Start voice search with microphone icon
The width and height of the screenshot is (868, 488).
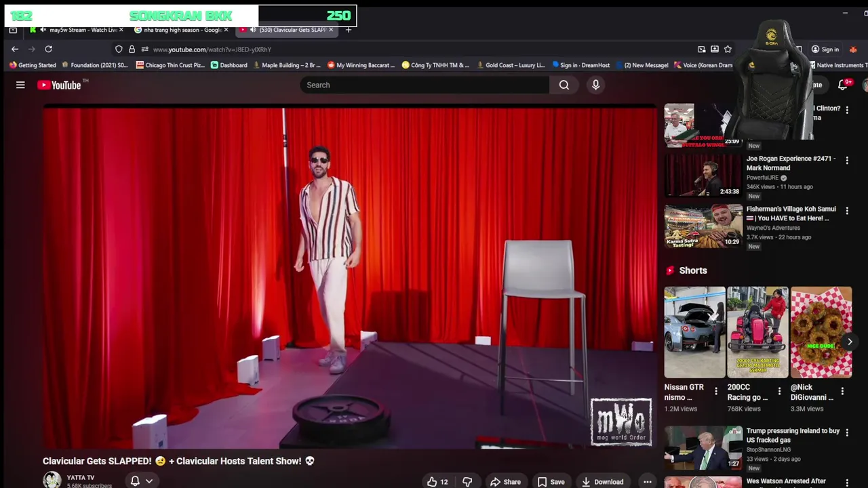[595, 85]
